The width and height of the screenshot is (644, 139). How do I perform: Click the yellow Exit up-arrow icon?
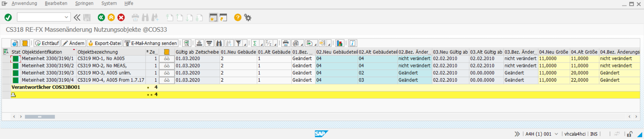[x=111, y=18]
